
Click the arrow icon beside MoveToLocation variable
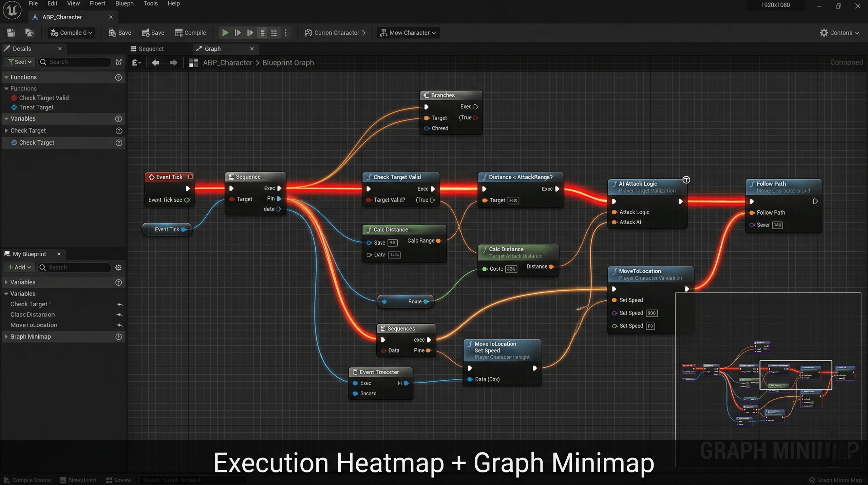tap(119, 325)
